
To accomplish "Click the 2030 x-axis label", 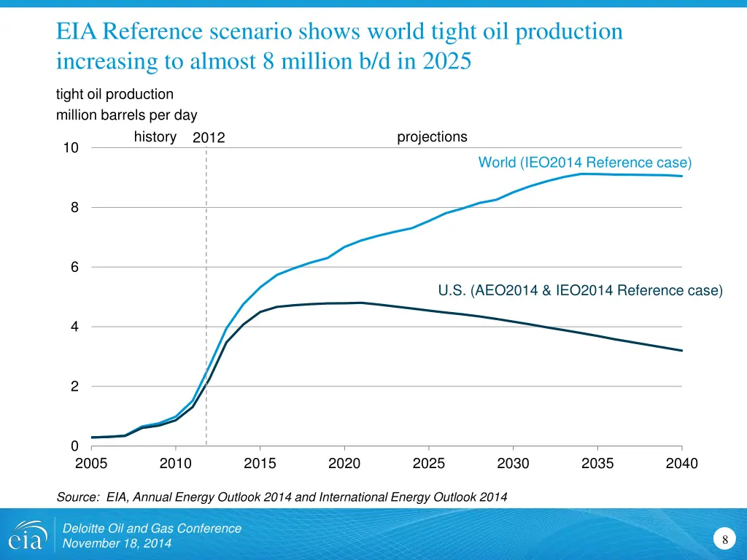I will point(513,464).
